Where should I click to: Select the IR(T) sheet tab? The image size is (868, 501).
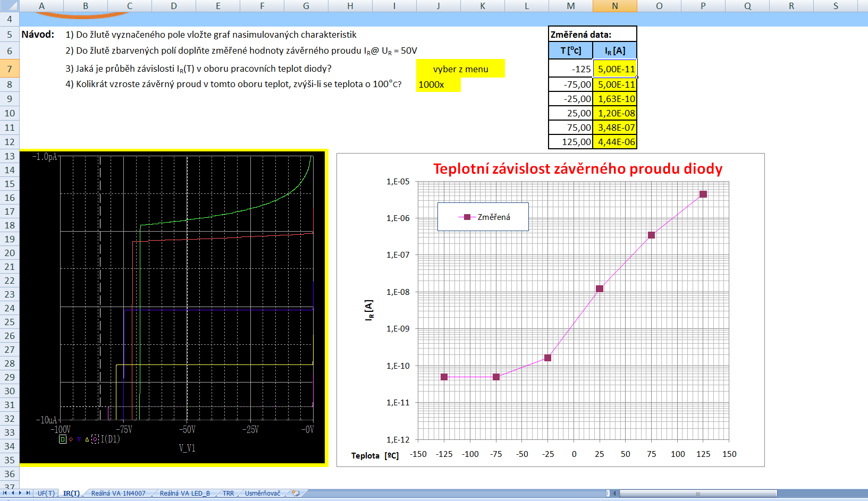click(71, 493)
